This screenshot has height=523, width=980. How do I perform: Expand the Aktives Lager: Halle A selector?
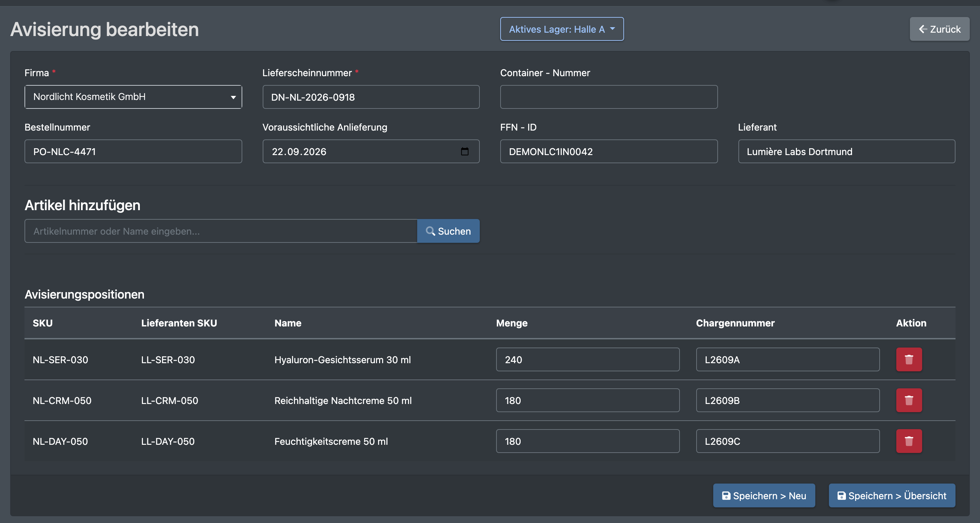(562, 29)
